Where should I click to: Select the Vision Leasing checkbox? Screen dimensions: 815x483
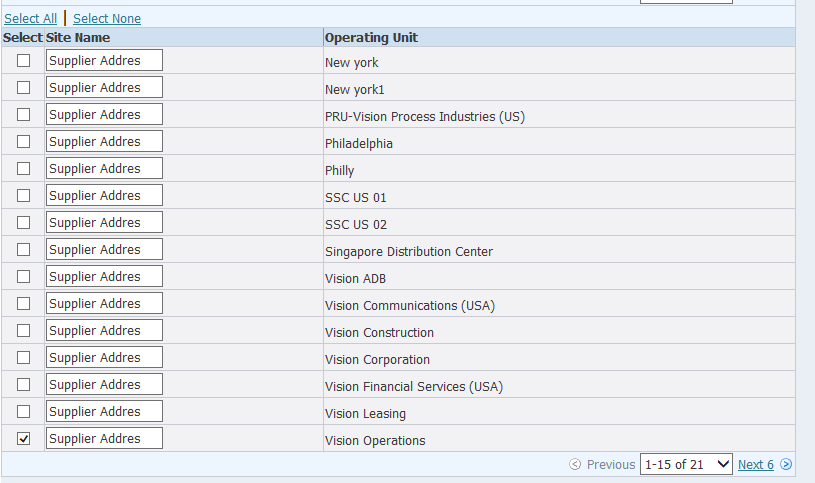pyautogui.click(x=23, y=411)
